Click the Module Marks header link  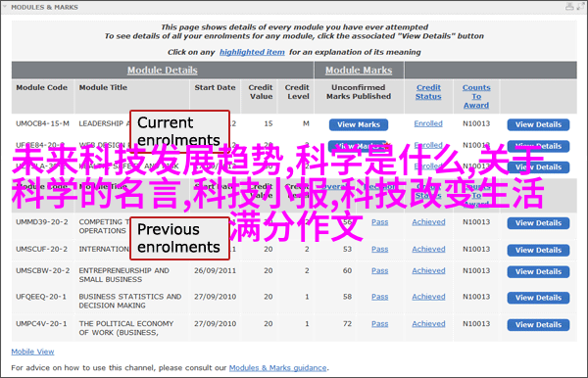[359, 71]
